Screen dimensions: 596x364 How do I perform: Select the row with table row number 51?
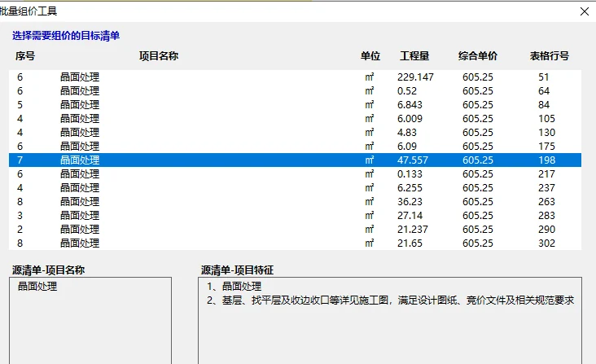point(295,77)
